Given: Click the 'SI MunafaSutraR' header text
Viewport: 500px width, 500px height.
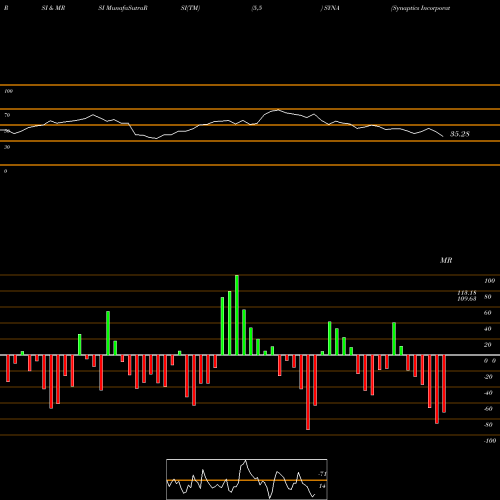Looking at the screenshot, I should pyautogui.click(x=123, y=8).
